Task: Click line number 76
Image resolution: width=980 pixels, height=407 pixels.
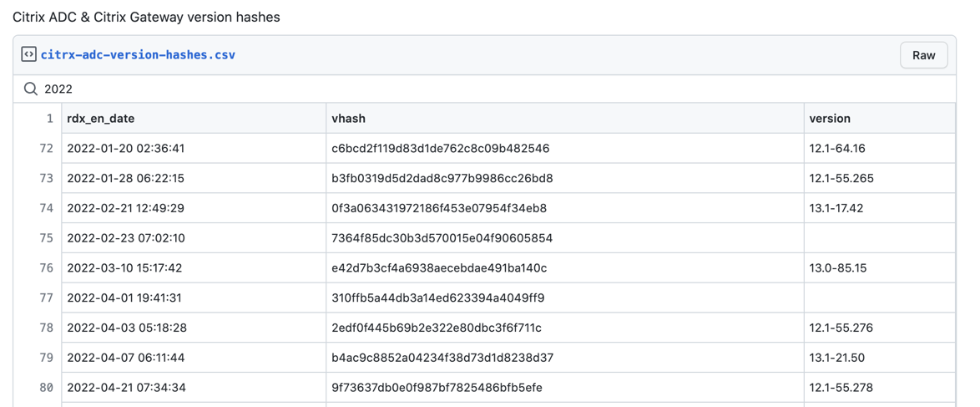Action: tap(47, 268)
